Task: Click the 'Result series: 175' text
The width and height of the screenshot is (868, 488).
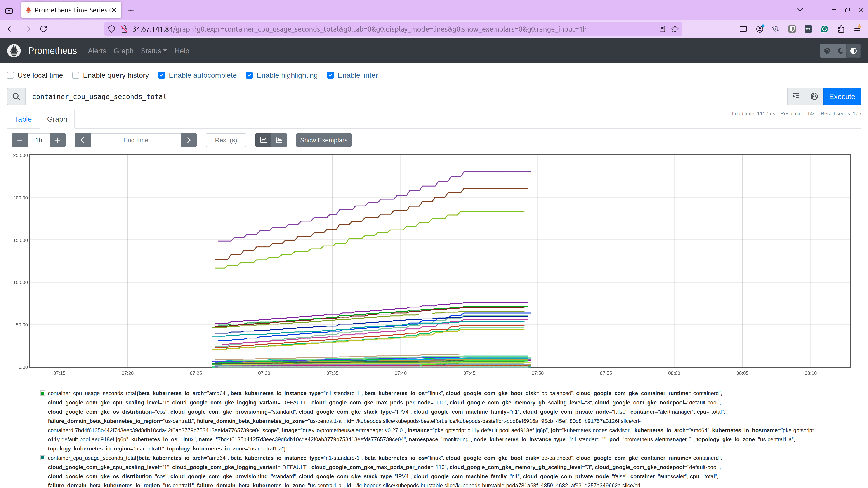Action: point(841,113)
